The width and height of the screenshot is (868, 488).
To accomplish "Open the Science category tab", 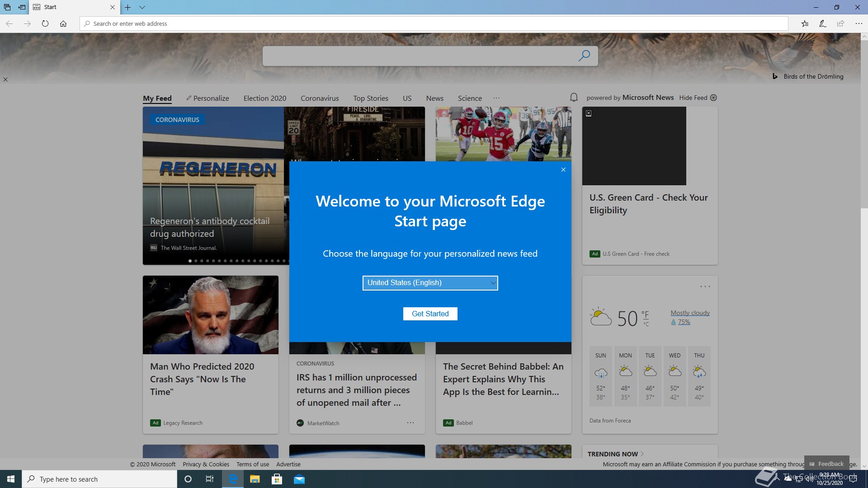I will coord(470,98).
